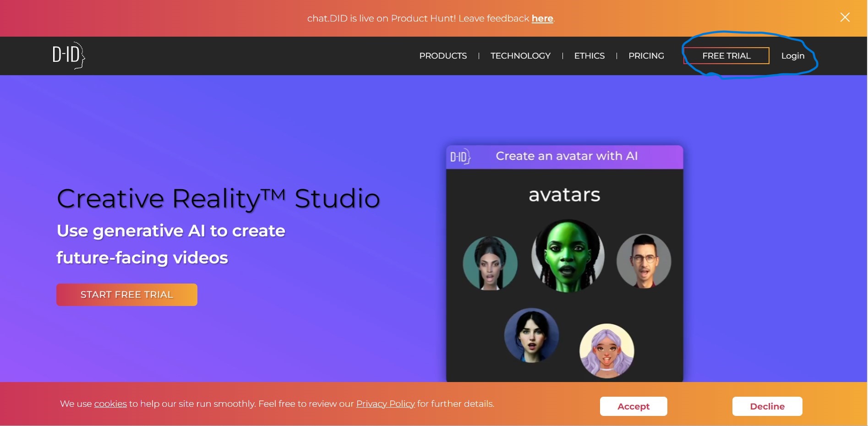Open the PRODUCTS menu
The height and width of the screenshot is (426, 868).
coord(442,55)
